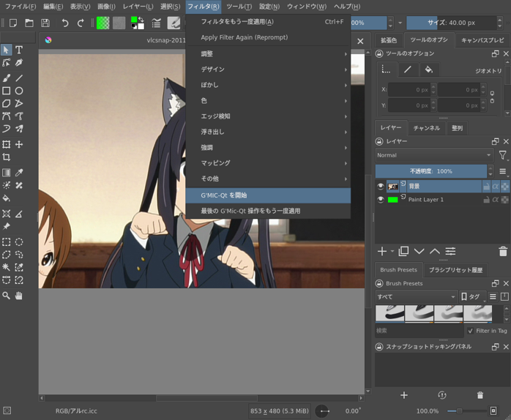Screen dimensions: 511x420
Task: Duplicate the current layer
Action: coord(403,251)
